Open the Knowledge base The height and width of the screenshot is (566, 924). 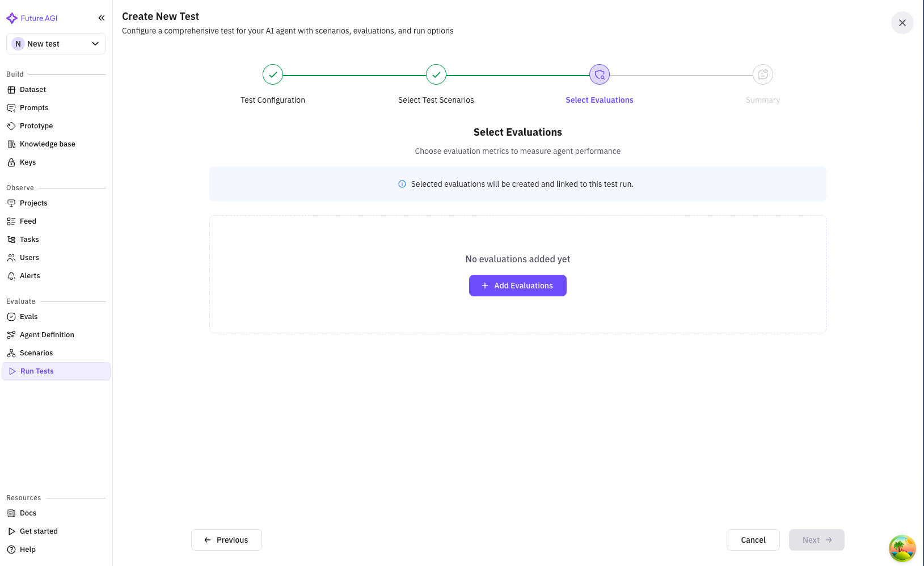pos(47,144)
